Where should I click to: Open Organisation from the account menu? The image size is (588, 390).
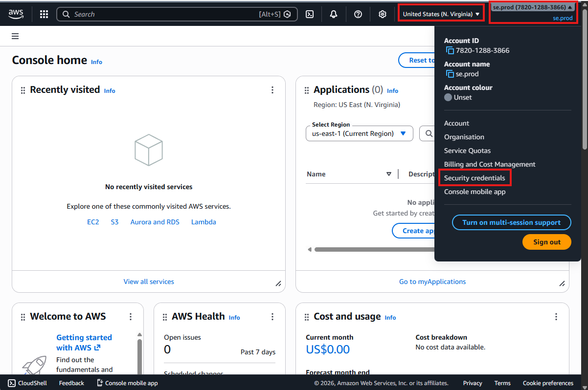464,137
